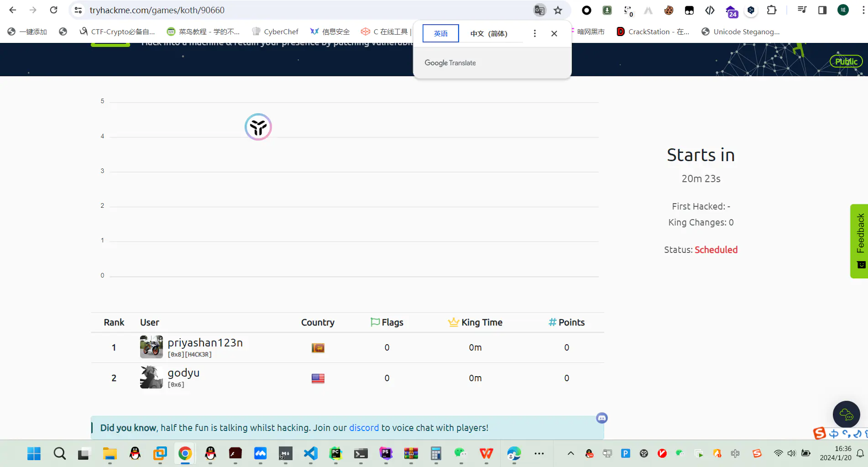868x467 pixels.
Task: Click the browser back arrow
Action: (13, 10)
